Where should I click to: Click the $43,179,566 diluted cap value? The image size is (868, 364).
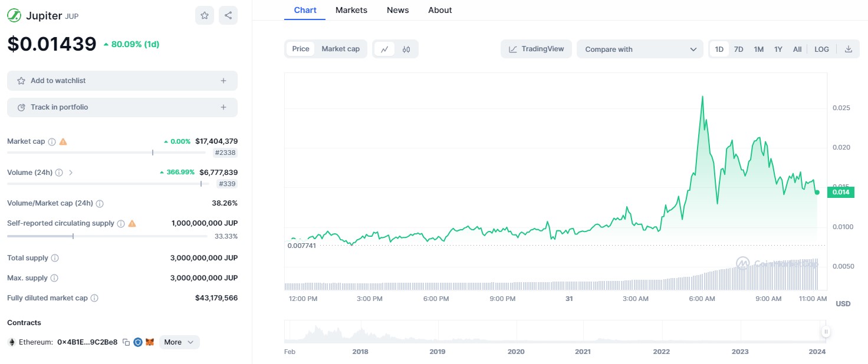pyautogui.click(x=216, y=298)
